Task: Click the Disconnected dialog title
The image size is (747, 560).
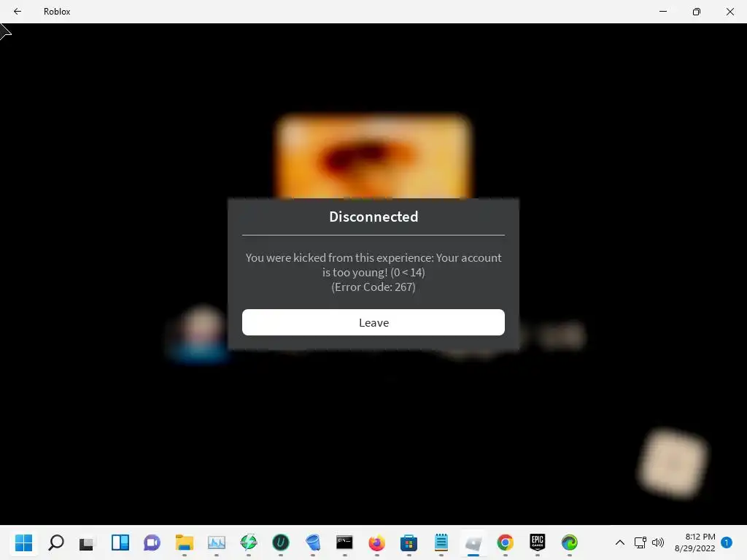Action: pyautogui.click(x=373, y=217)
